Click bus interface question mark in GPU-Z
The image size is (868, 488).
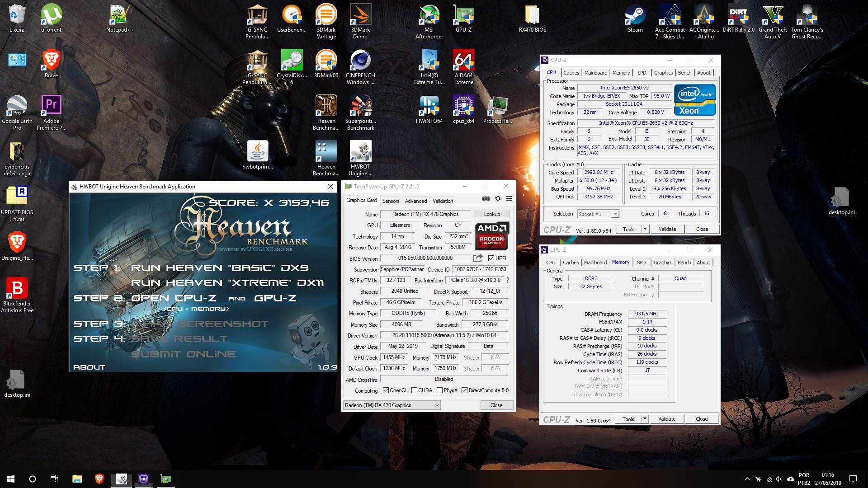508,280
